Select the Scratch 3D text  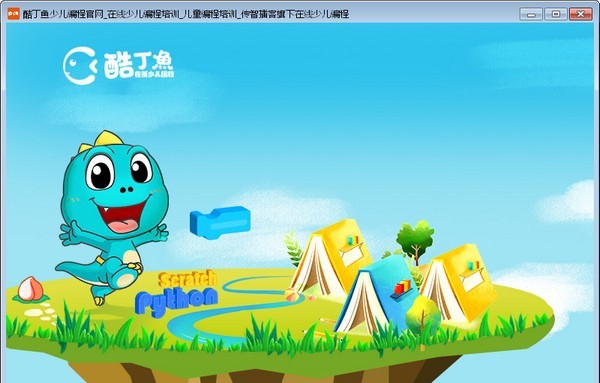coord(188,279)
